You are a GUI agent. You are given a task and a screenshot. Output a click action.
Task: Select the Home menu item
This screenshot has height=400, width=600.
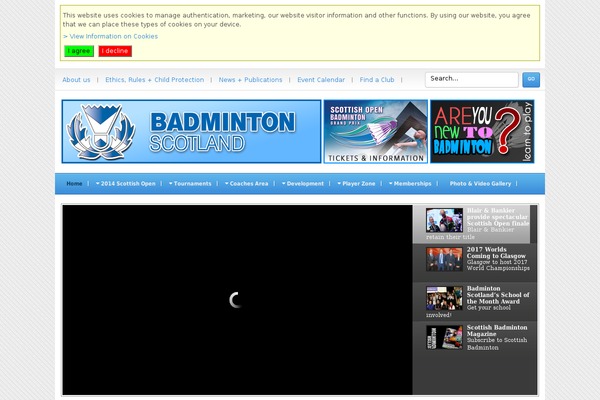click(x=74, y=184)
